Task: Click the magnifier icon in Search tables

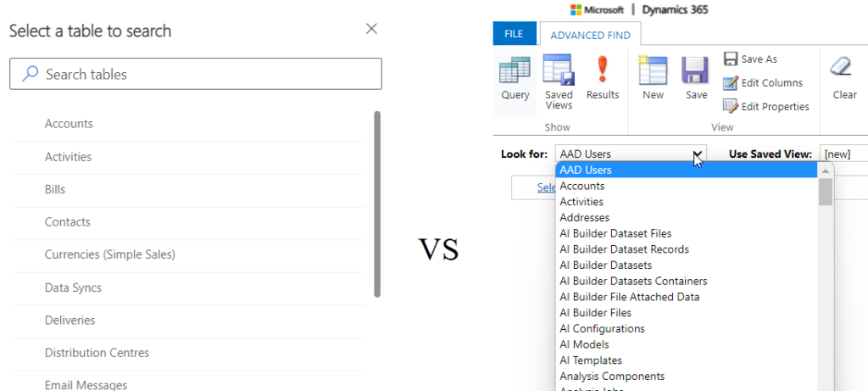Action: [x=30, y=74]
